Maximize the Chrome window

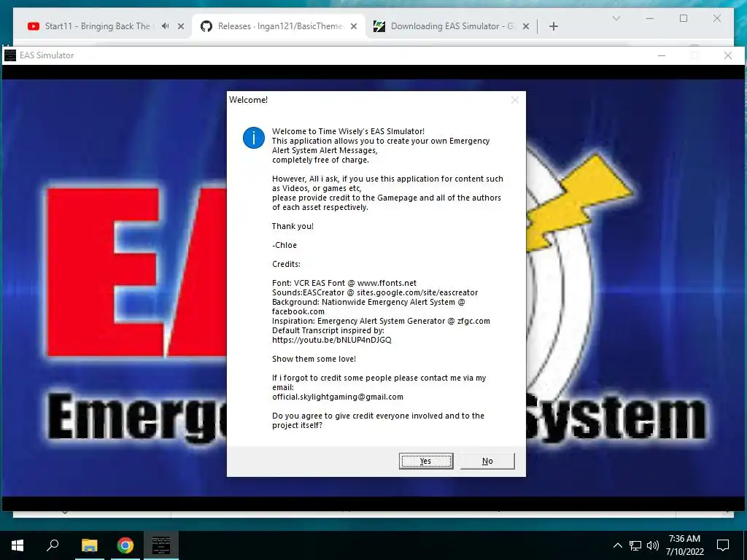684,18
